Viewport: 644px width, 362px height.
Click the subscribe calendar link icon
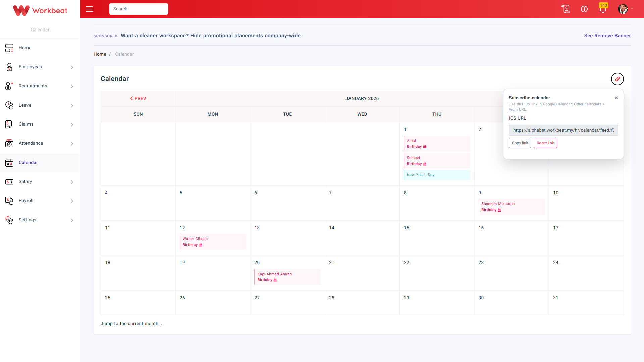tap(618, 79)
